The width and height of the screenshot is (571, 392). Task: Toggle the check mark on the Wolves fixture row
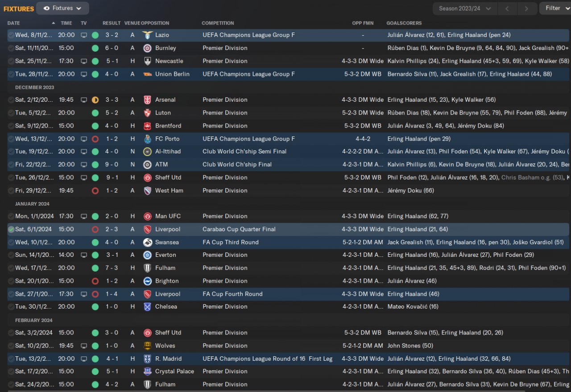tap(11, 346)
